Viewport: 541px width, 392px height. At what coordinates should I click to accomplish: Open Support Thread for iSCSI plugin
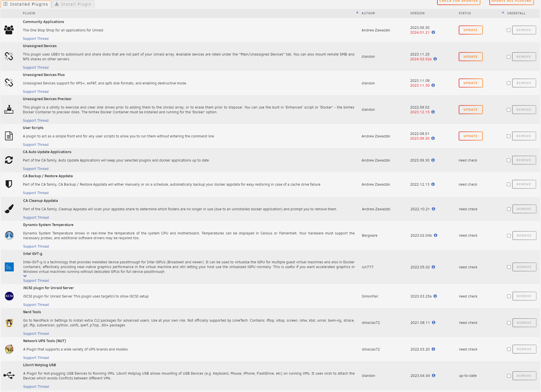(36, 305)
